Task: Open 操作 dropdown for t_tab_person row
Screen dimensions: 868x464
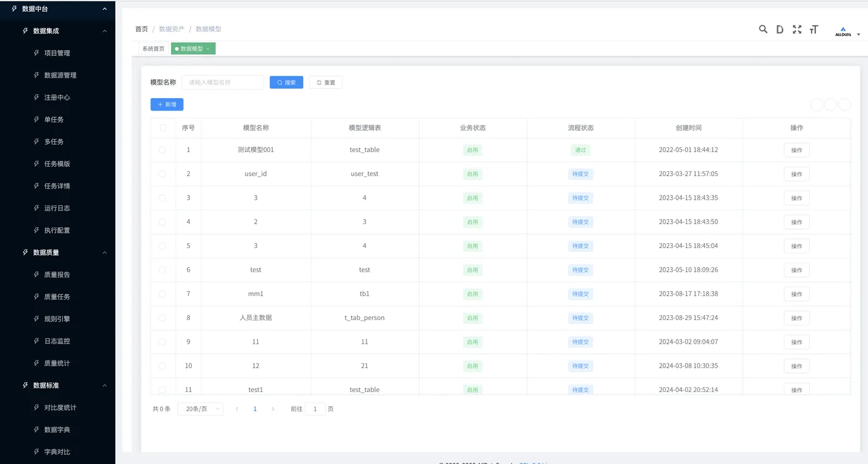Action: 797,318
